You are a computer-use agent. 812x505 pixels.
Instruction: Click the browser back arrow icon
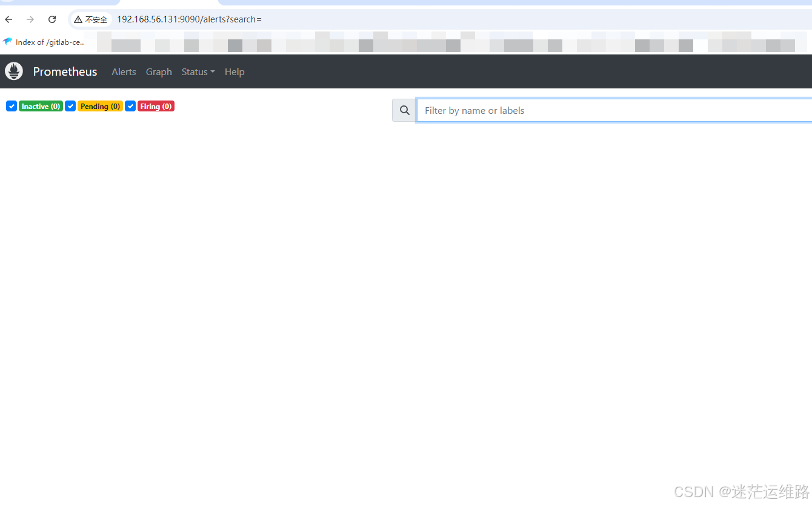pyautogui.click(x=8, y=19)
